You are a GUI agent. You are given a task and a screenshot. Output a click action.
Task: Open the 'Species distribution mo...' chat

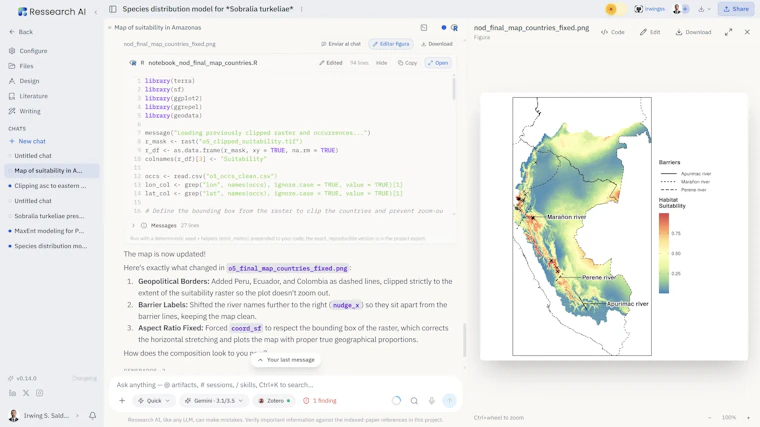click(x=50, y=246)
